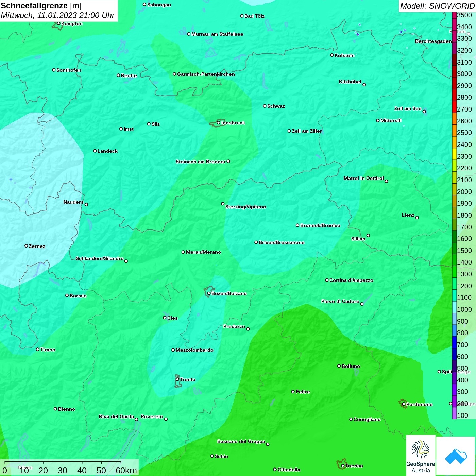Click the Nauders location dot

coord(86,204)
